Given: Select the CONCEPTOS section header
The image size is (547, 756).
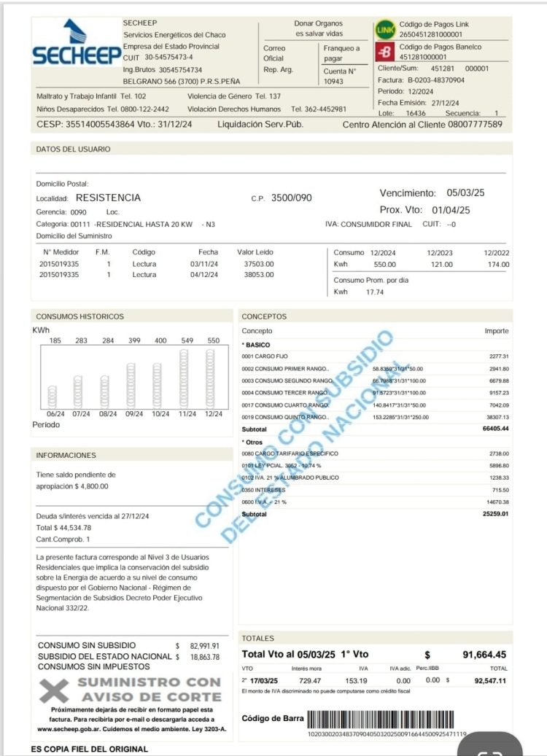Looking at the screenshot, I should [264, 316].
